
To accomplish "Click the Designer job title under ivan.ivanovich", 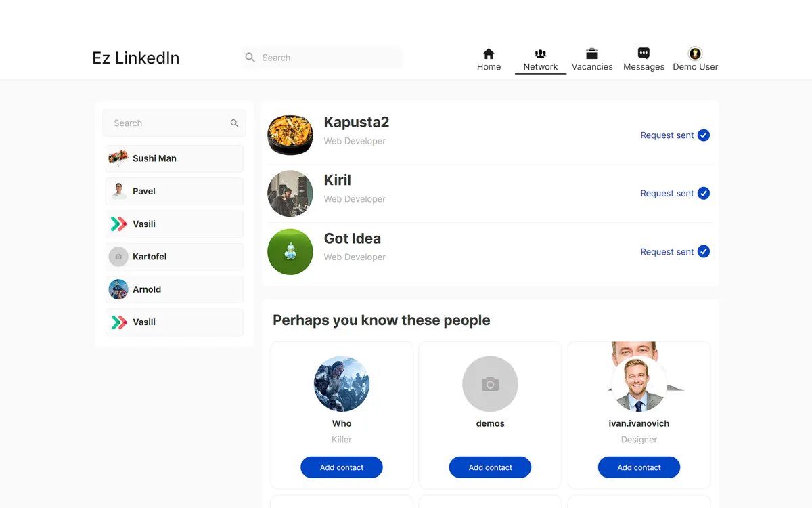I will 639,440.
